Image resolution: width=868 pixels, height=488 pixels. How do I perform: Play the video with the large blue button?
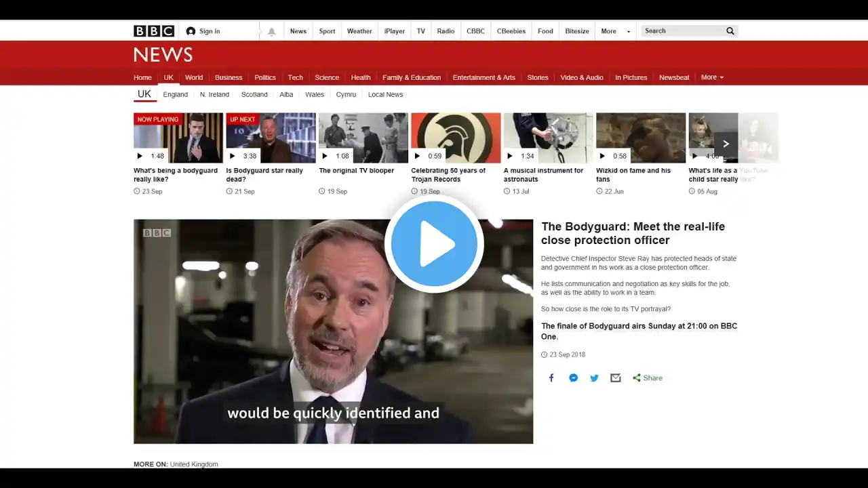(434, 244)
